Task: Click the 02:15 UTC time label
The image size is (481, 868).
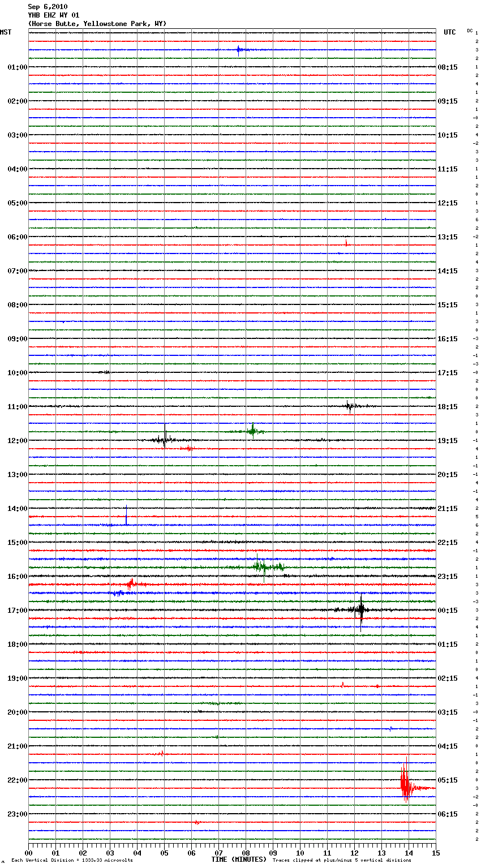Action: click(448, 678)
